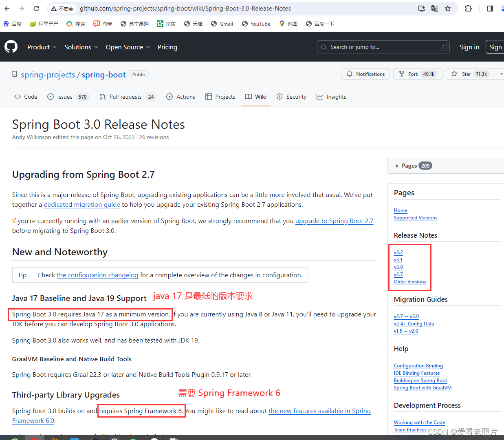Viewport: 504px width, 440px height.
Task: Open the 天猫 bookmark
Action: click(x=193, y=24)
